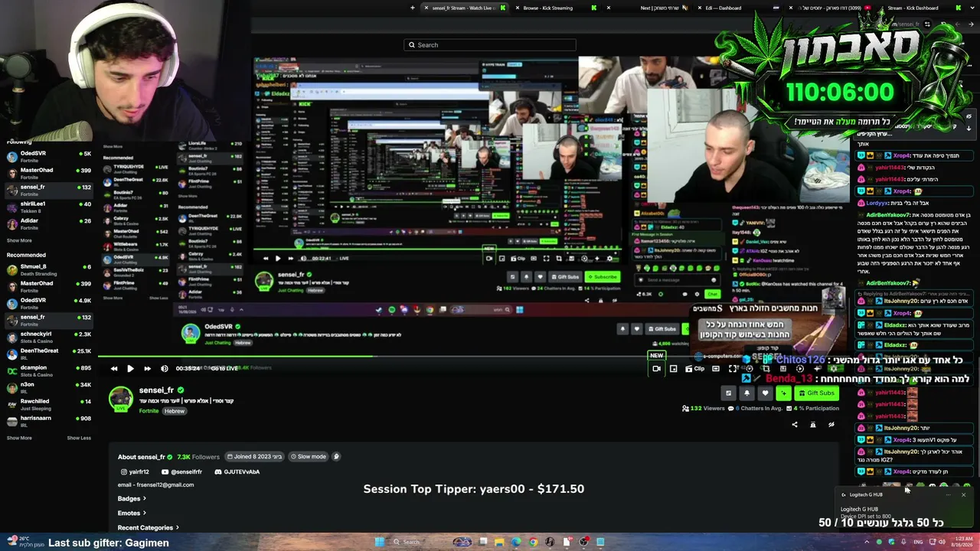Expand the Emotes section
Viewport: 980px width, 551px height.
click(132, 513)
